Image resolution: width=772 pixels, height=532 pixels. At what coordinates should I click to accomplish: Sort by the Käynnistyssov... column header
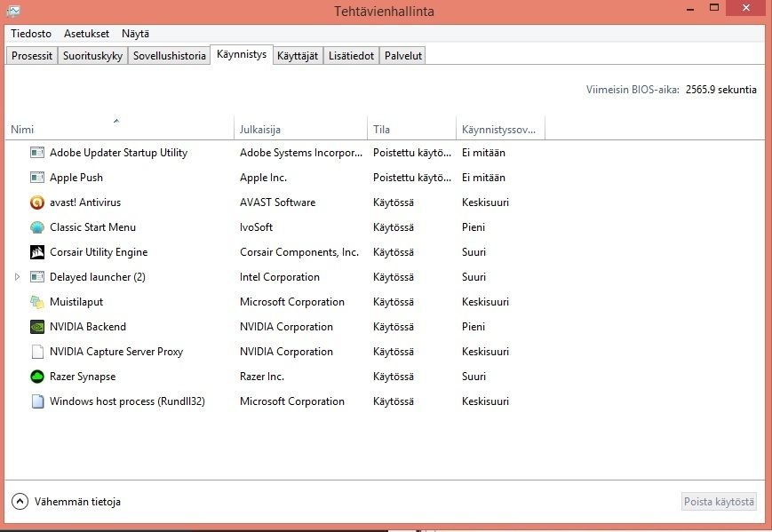501,129
